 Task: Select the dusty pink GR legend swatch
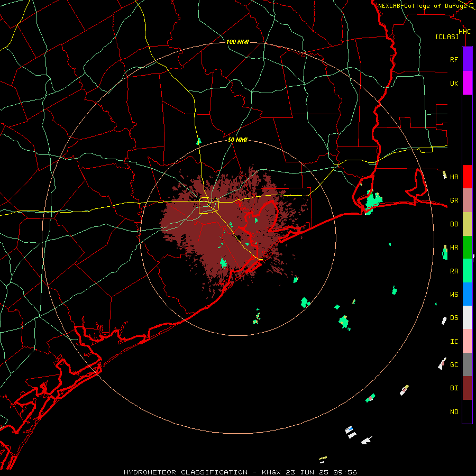click(x=467, y=200)
